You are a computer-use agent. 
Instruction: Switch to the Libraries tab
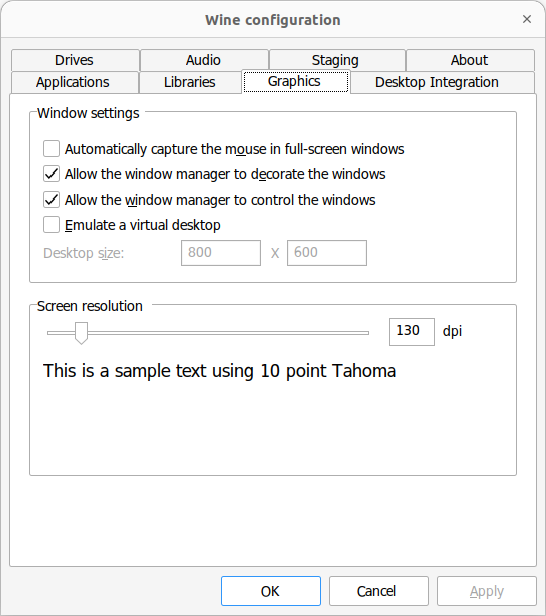(x=190, y=82)
